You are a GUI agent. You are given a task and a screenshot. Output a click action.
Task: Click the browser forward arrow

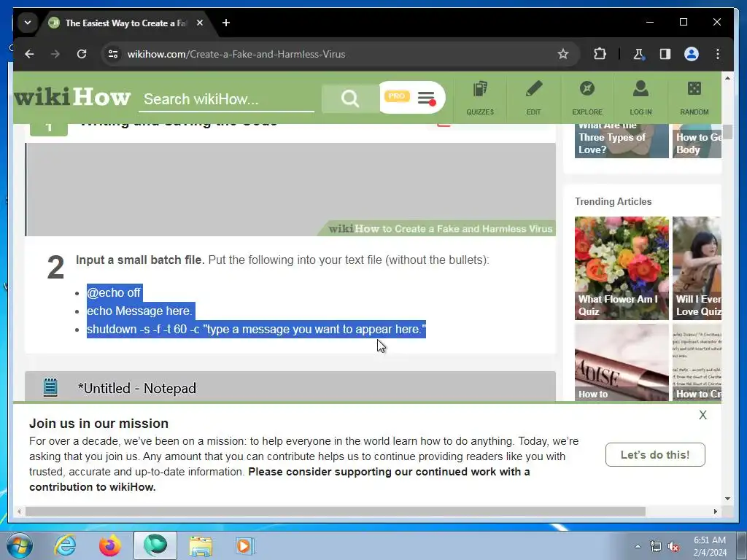coord(55,54)
